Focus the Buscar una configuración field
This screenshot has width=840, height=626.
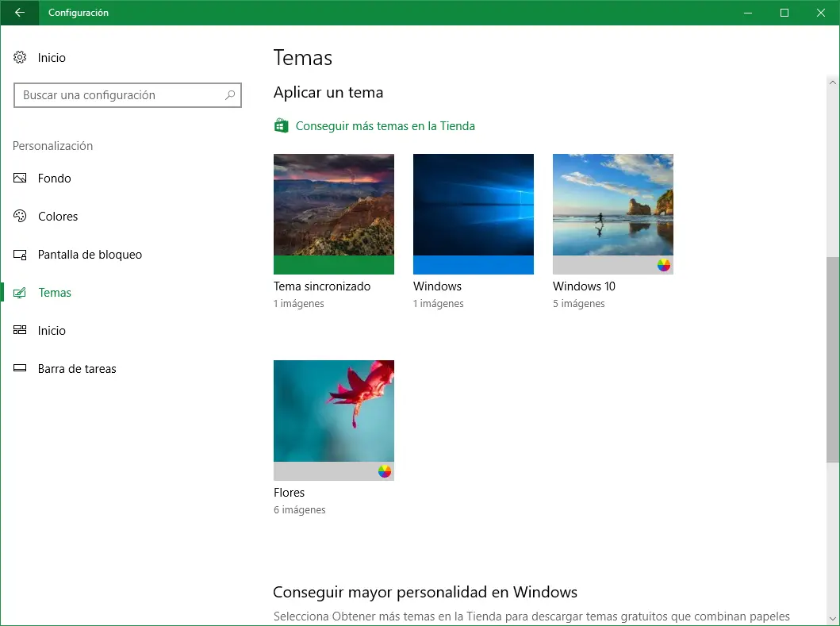pyautogui.click(x=128, y=95)
